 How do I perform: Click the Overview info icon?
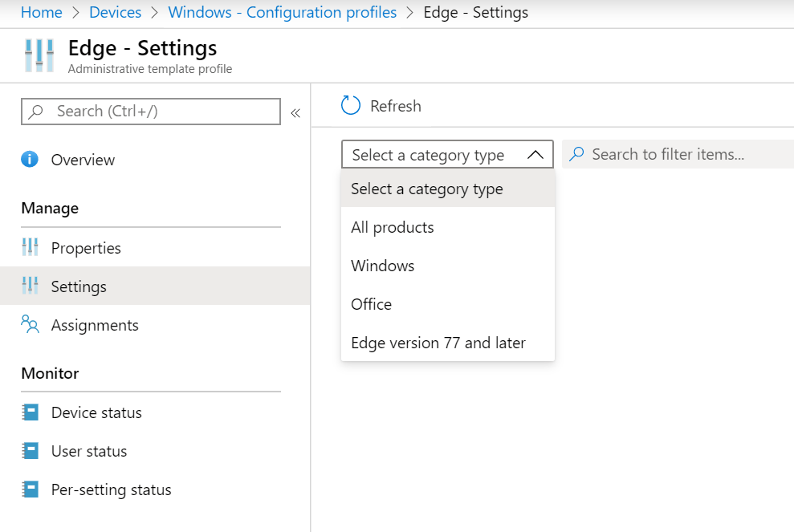30,160
